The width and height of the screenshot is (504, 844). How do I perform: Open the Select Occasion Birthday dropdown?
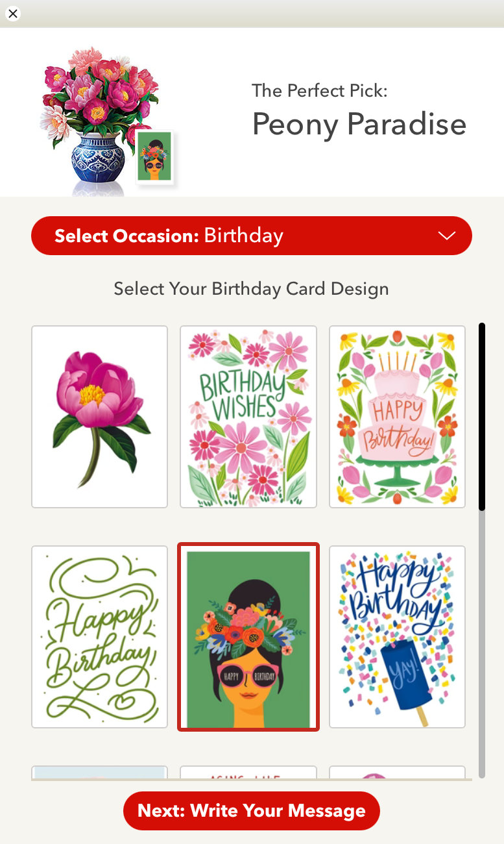point(252,236)
